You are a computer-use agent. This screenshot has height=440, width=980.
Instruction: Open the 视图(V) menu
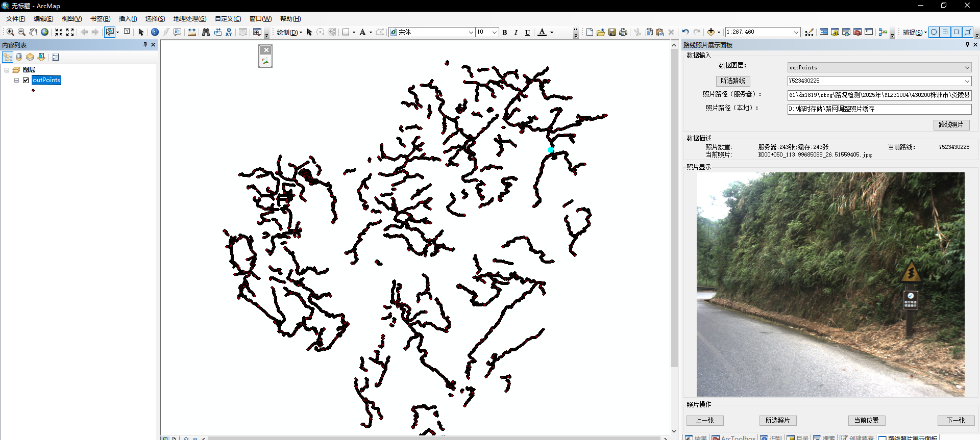(x=71, y=19)
